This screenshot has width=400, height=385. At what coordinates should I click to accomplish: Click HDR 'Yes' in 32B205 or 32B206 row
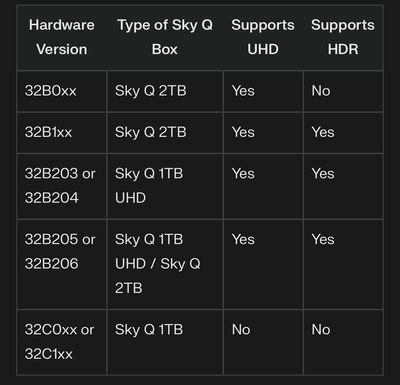[x=323, y=239]
